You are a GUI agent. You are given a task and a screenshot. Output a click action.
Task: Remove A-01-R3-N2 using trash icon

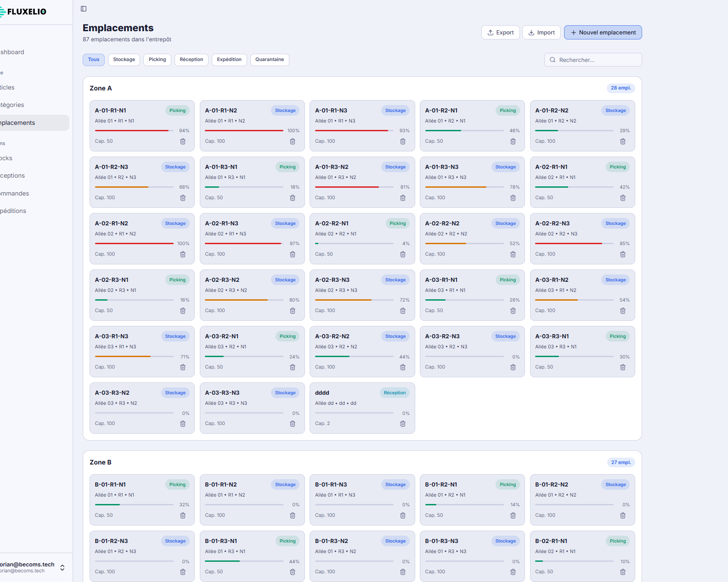pyautogui.click(x=403, y=198)
